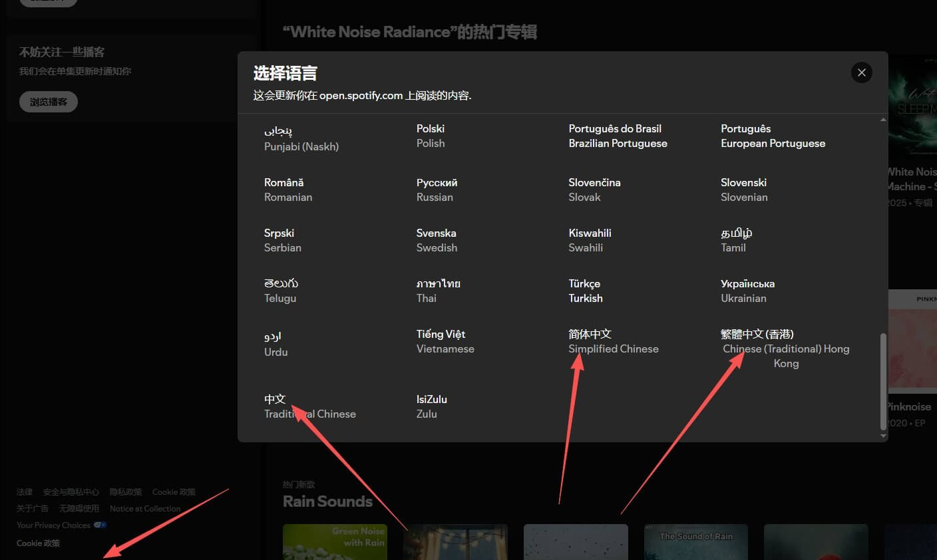Open the Pinknoise album cover

(912, 341)
